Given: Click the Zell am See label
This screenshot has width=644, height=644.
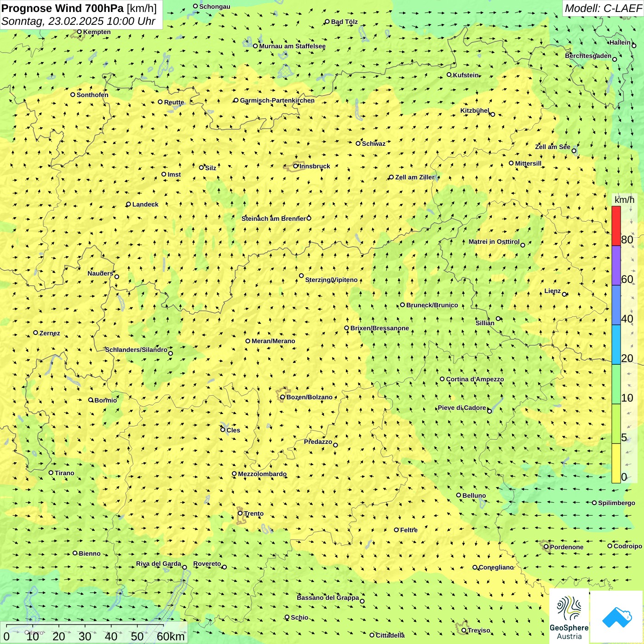Looking at the screenshot, I should 552,147.
